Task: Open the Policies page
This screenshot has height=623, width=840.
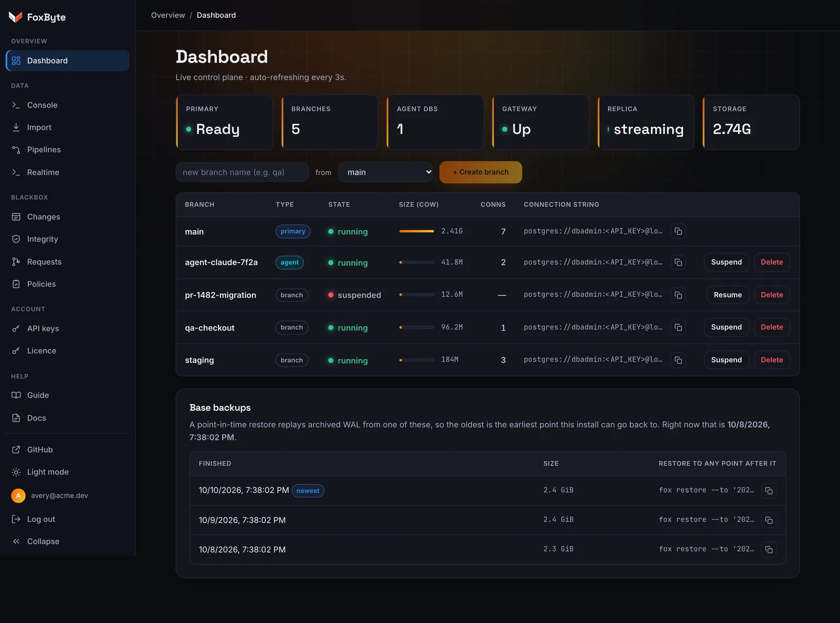Action: 67,284
